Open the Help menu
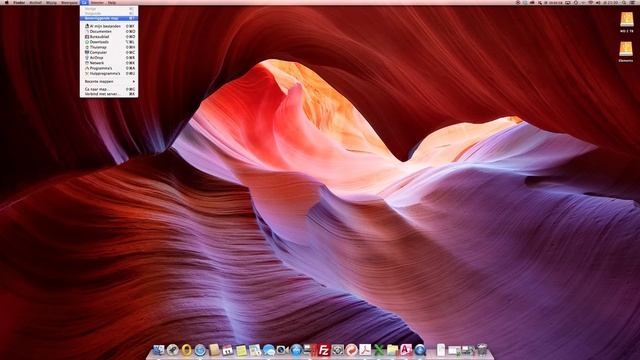640x360 pixels. [112, 2]
